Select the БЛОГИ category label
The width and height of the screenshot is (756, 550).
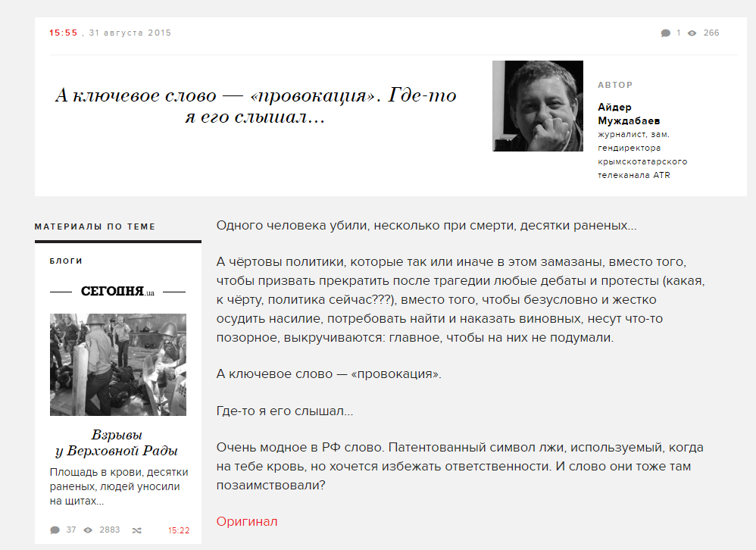click(x=66, y=261)
